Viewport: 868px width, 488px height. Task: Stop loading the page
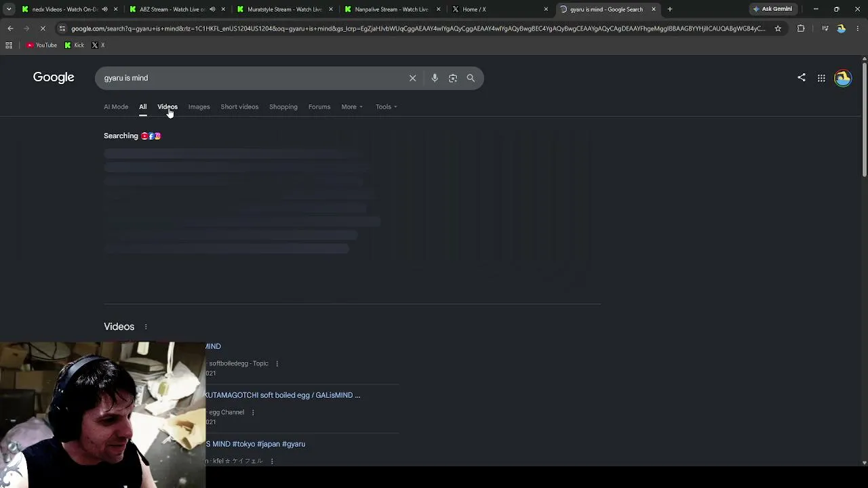click(x=43, y=28)
